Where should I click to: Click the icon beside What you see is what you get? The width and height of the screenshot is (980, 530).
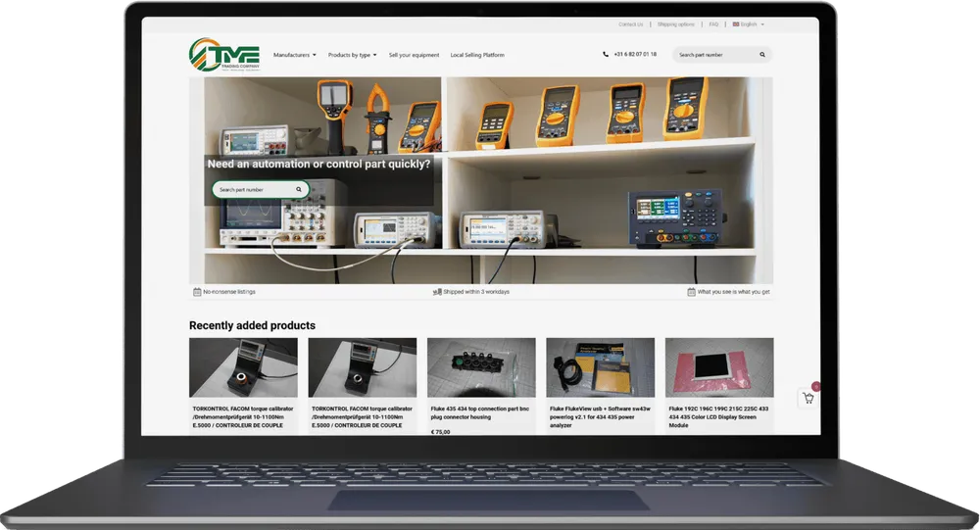click(x=691, y=292)
